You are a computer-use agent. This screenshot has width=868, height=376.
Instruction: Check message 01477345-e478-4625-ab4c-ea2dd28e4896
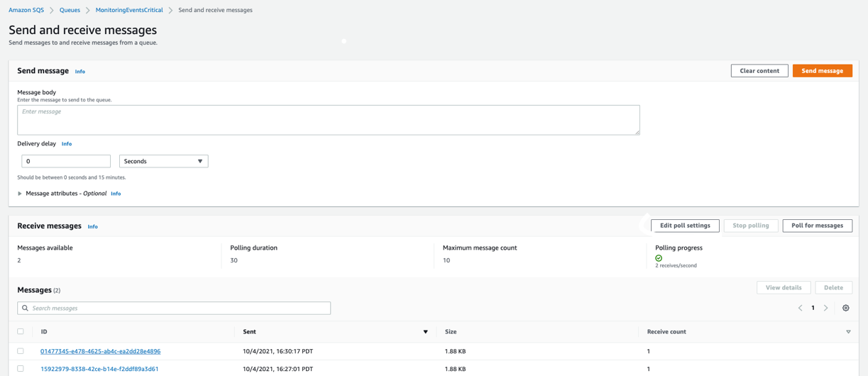point(21,351)
